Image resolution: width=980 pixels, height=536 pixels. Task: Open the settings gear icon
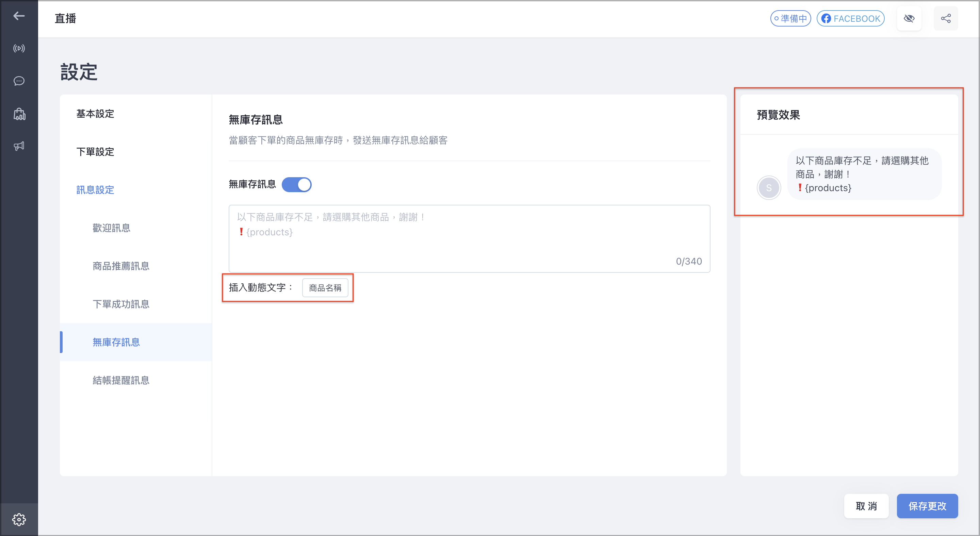pyautogui.click(x=19, y=519)
